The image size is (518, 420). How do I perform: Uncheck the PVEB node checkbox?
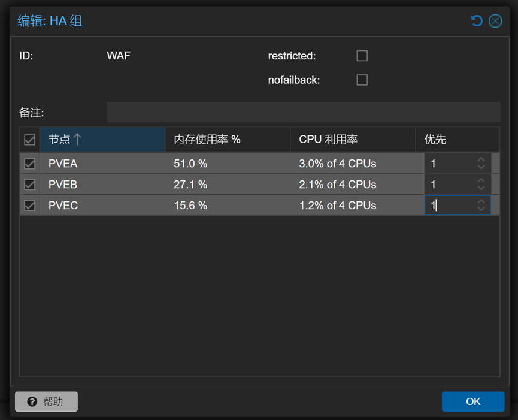tap(30, 185)
